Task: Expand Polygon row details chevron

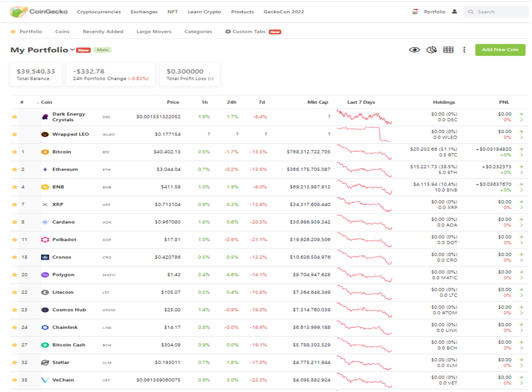Action: (x=521, y=278)
